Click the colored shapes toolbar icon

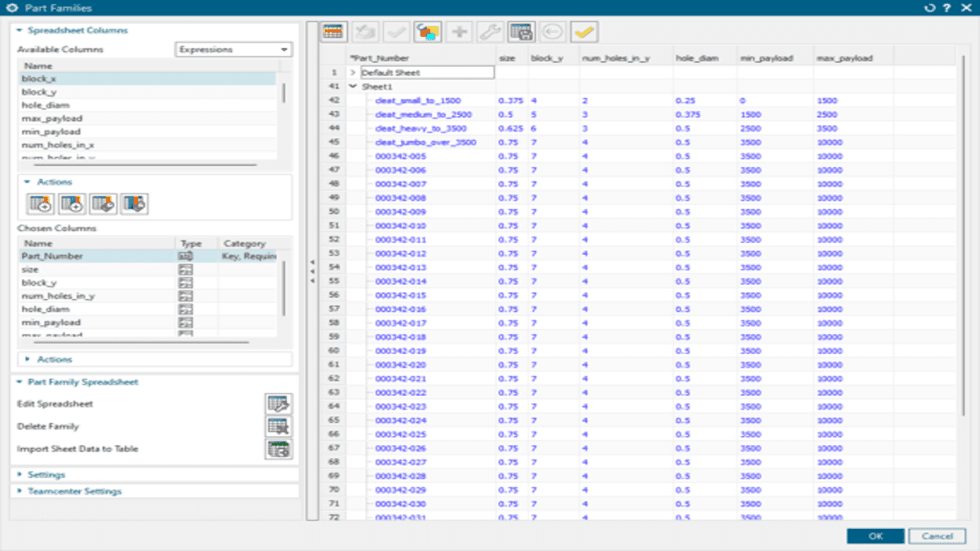click(x=428, y=32)
